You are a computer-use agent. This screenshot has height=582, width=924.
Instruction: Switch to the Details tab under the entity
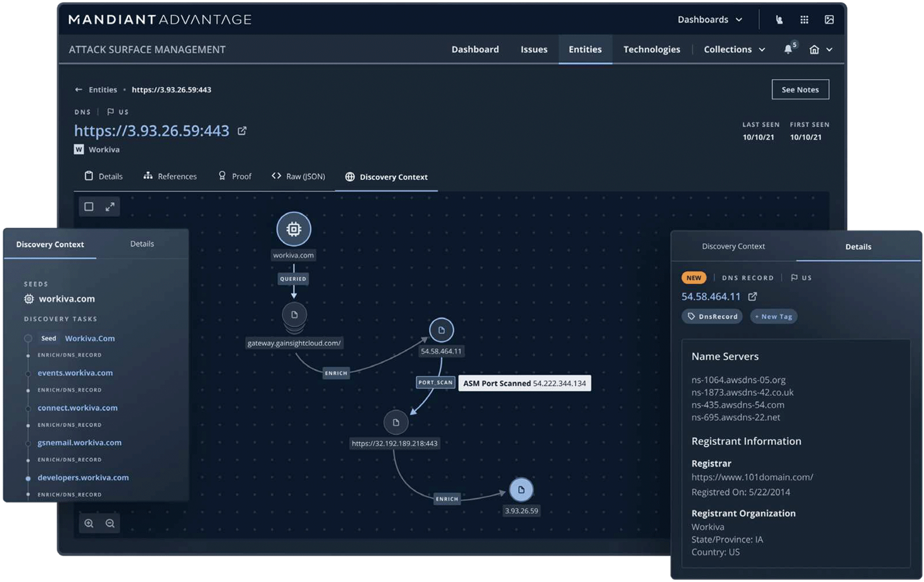103,176
